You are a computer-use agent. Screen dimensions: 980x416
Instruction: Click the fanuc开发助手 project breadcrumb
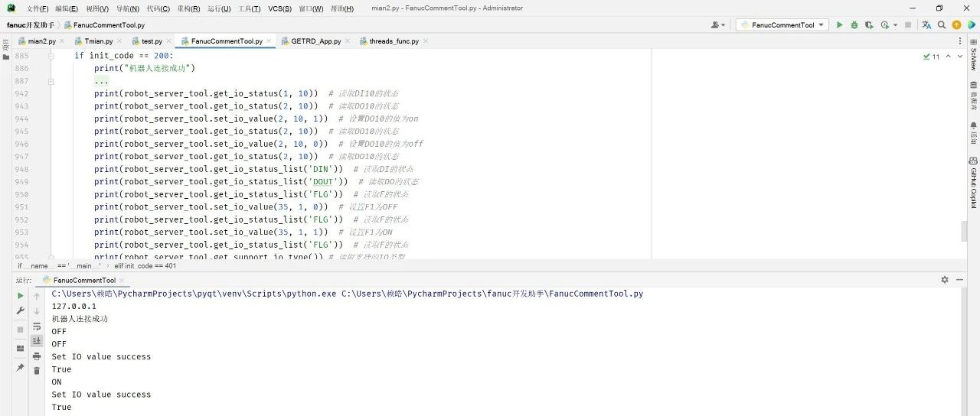31,25
